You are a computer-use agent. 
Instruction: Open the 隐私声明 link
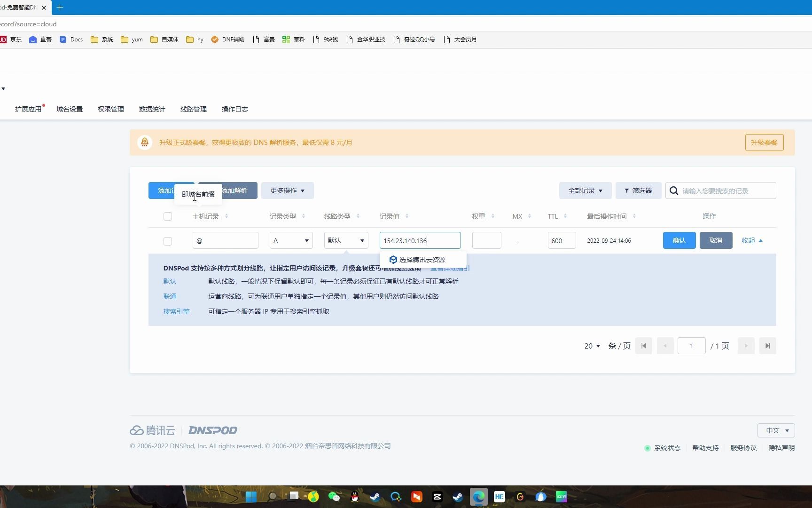781,448
